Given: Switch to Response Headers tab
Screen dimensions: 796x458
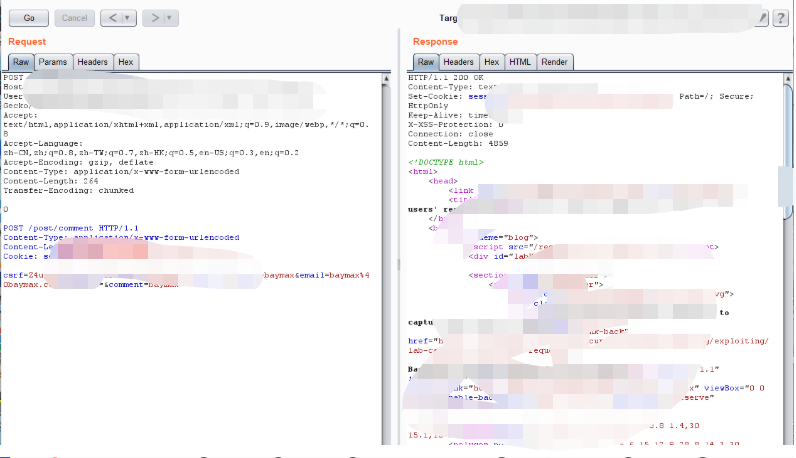Looking at the screenshot, I should (458, 62).
